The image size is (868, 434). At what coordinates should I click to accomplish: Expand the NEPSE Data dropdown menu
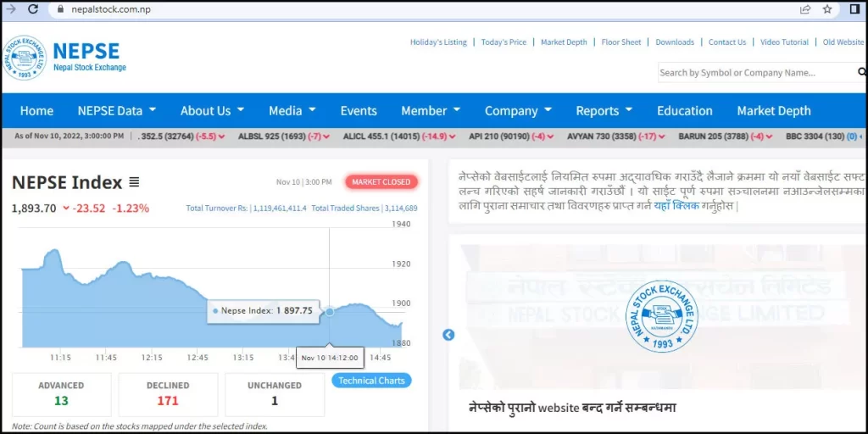pyautogui.click(x=117, y=111)
